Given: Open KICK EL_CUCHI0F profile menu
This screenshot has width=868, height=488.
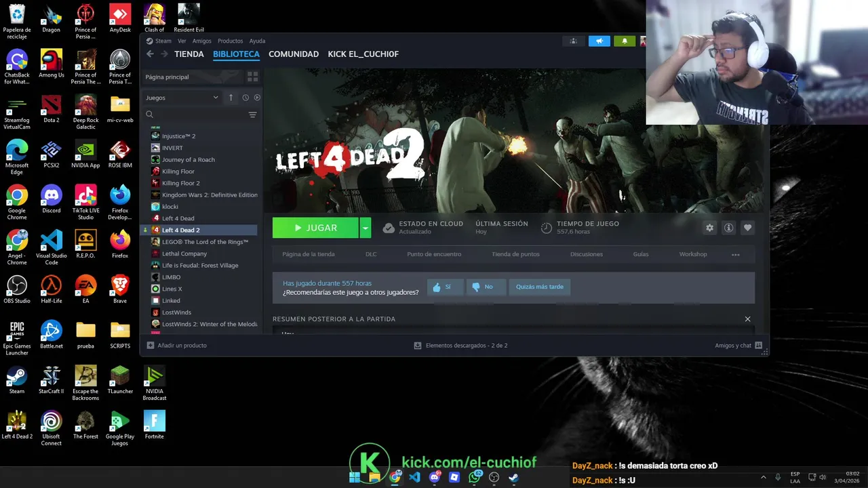Looking at the screenshot, I should [x=363, y=54].
